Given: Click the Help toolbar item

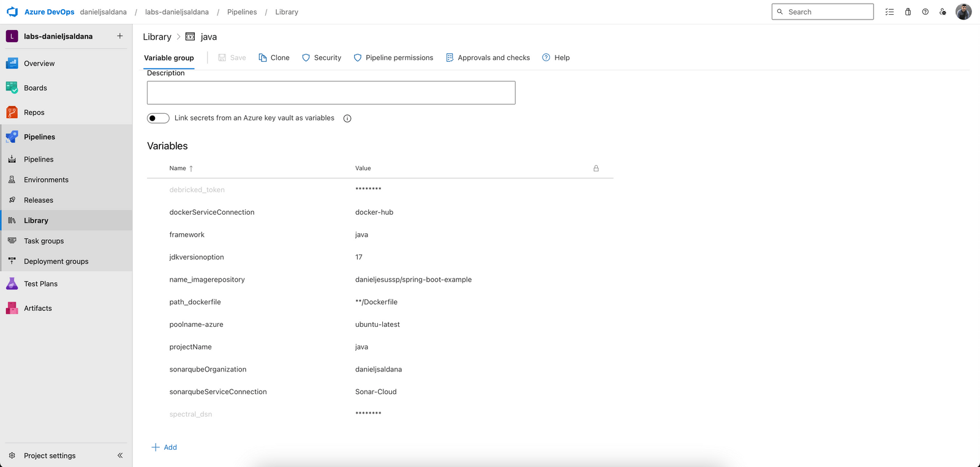Looking at the screenshot, I should [556, 58].
